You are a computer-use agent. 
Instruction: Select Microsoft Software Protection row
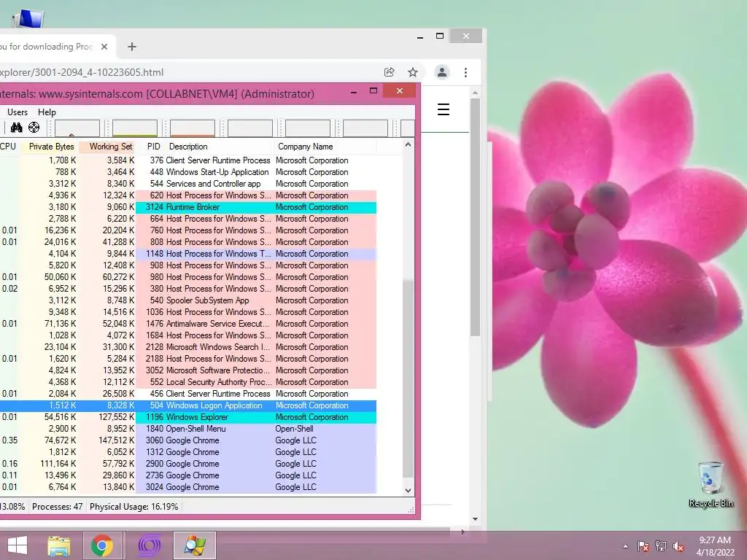(x=188, y=370)
